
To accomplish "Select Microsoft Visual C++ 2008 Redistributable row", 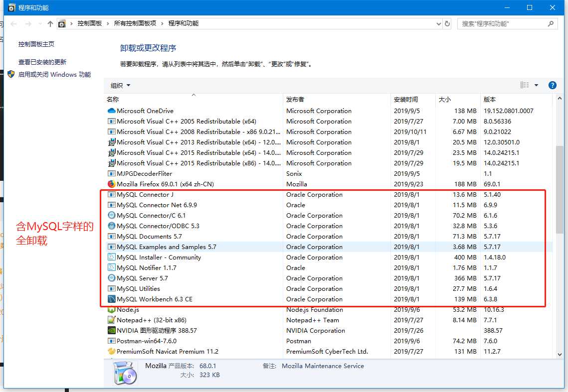I will coord(329,132).
